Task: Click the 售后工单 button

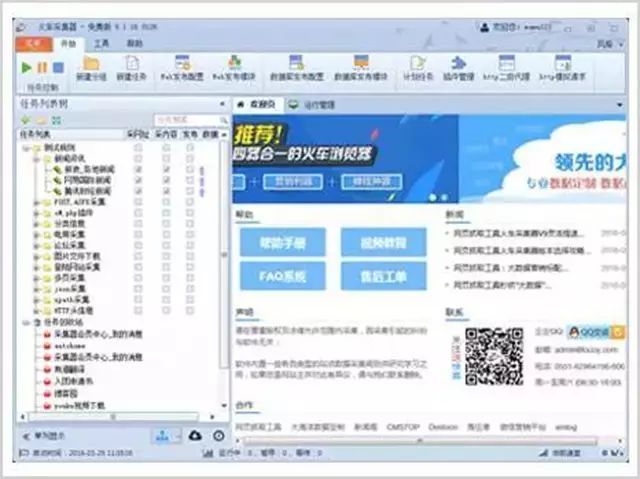Action: pos(382,276)
